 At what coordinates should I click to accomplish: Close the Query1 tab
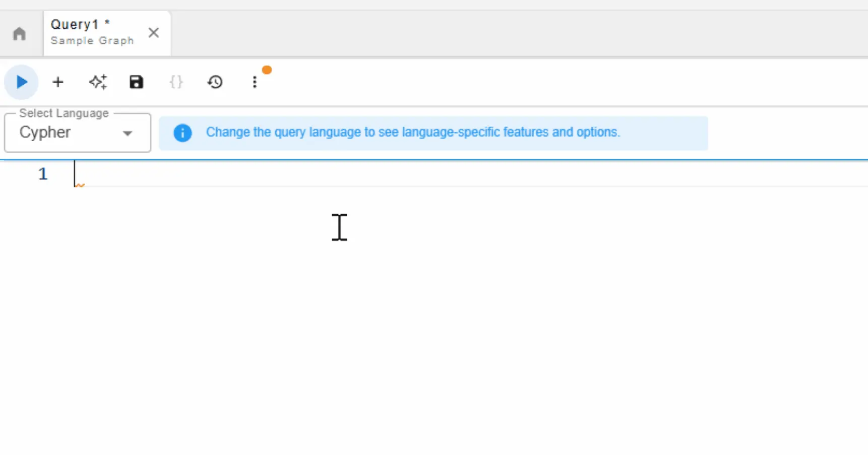click(x=154, y=33)
